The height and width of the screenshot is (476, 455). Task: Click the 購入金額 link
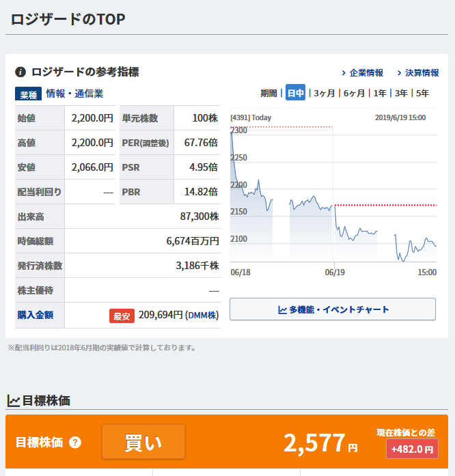coord(36,316)
